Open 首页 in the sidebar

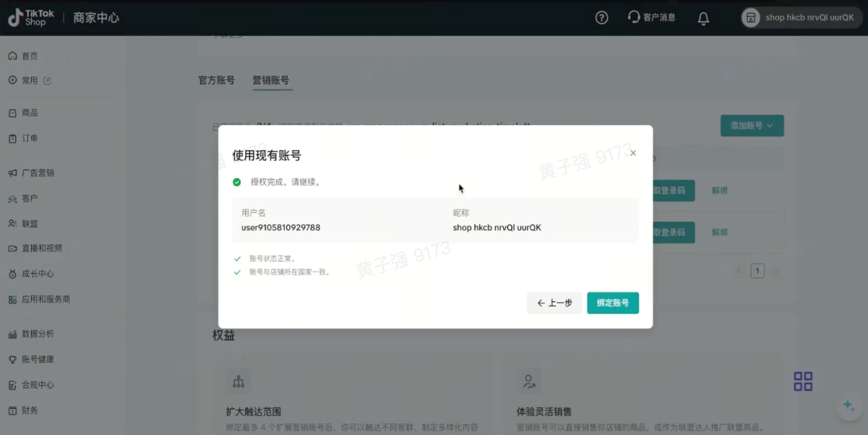[29, 56]
